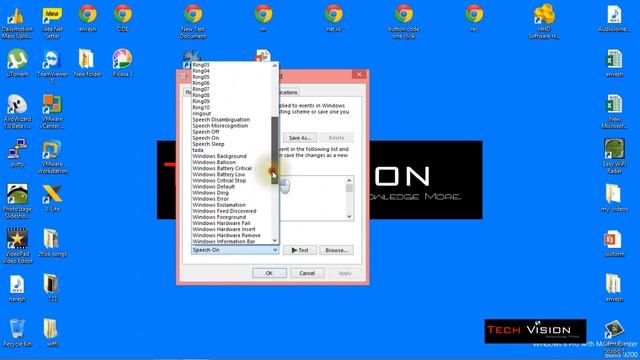640x360 pixels.
Task: Click the Program Events list scroll-down arrow
Action: 349,216
